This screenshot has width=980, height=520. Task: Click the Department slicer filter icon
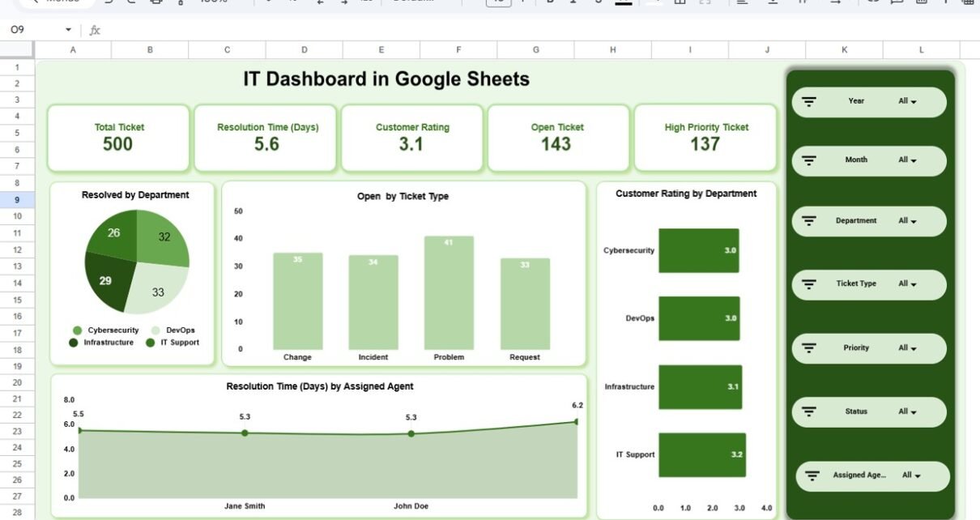(x=808, y=221)
